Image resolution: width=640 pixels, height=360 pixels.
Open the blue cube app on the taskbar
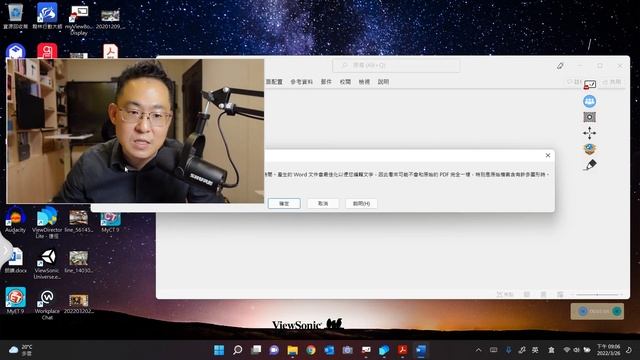pyautogui.click(x=384, y=350)
